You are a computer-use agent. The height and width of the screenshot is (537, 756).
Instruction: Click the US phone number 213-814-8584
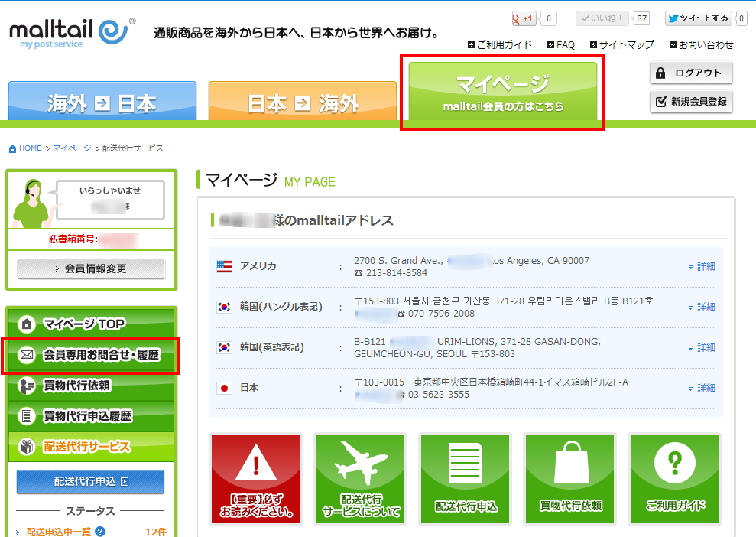click(x=396, y=273)
